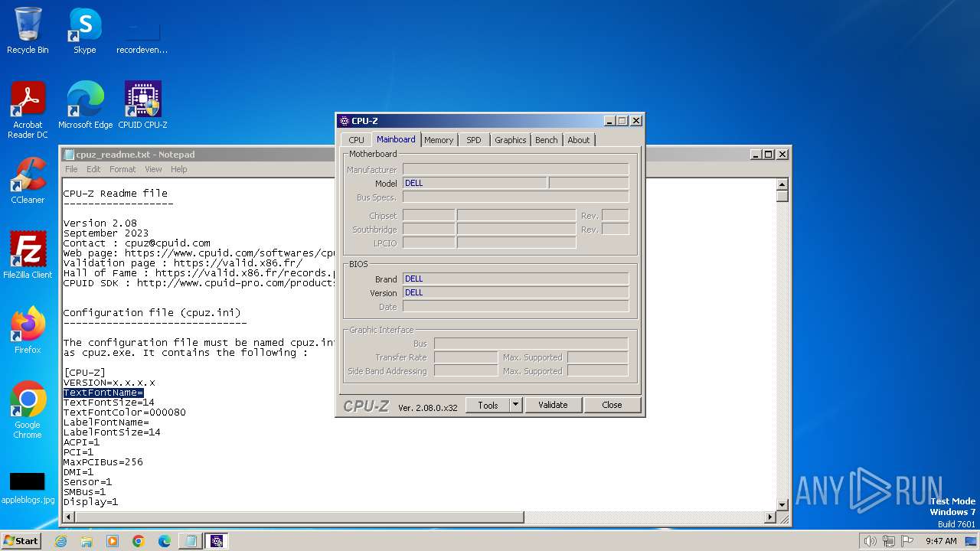Open the File menu in Notepad
Screen dimensions: 980x551
pos(71,169)
